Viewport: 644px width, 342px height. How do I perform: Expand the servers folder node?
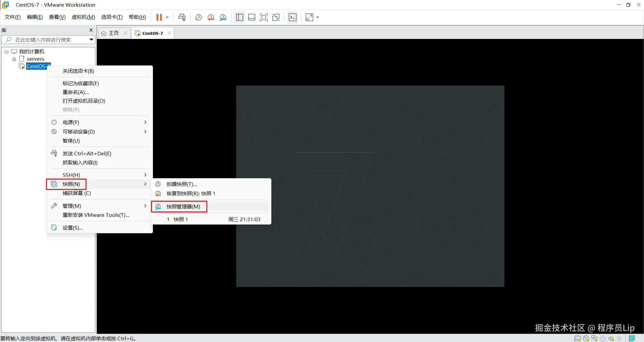tap(14, 59)
